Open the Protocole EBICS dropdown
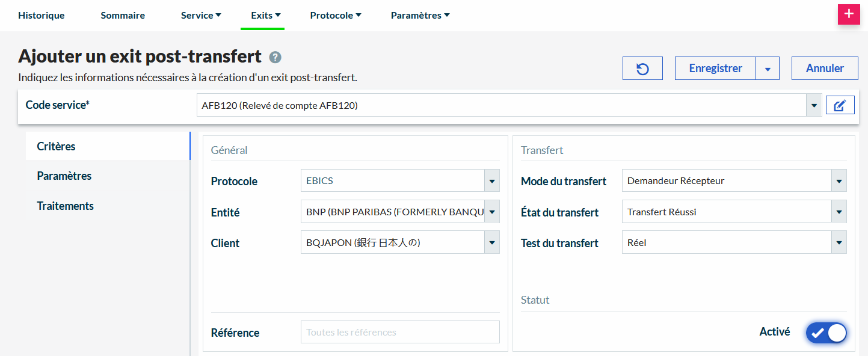Viewport: 868px width, 356px height. click(492, 180)
